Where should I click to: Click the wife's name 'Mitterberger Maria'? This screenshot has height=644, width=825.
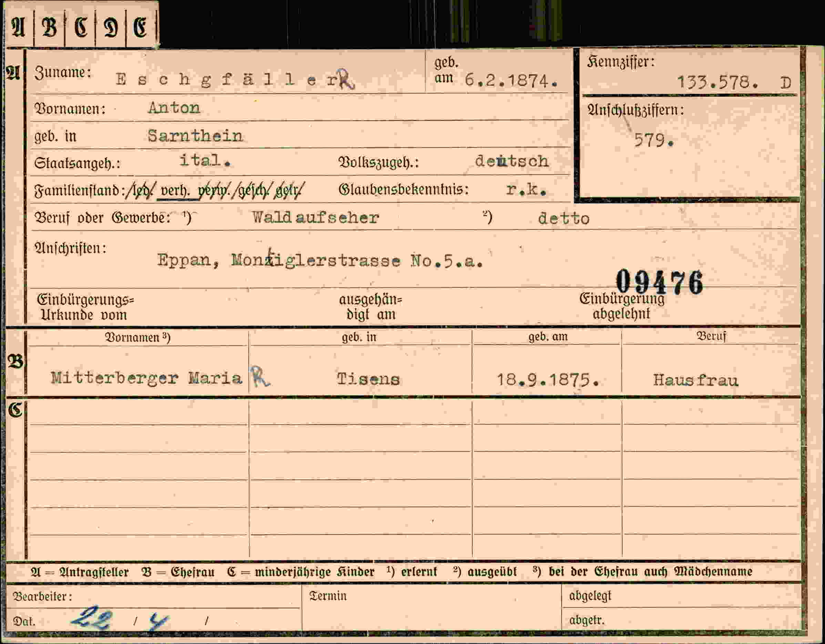(146, 378)
